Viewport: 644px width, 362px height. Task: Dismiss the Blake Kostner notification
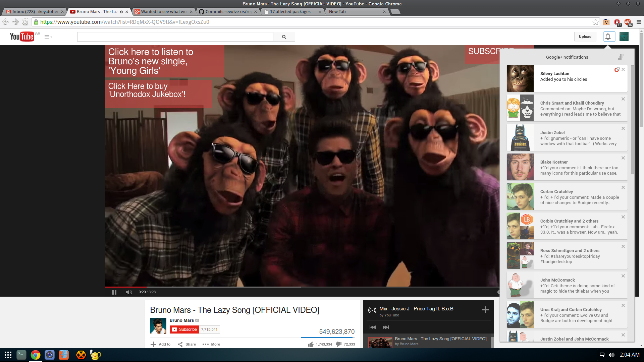623,158
